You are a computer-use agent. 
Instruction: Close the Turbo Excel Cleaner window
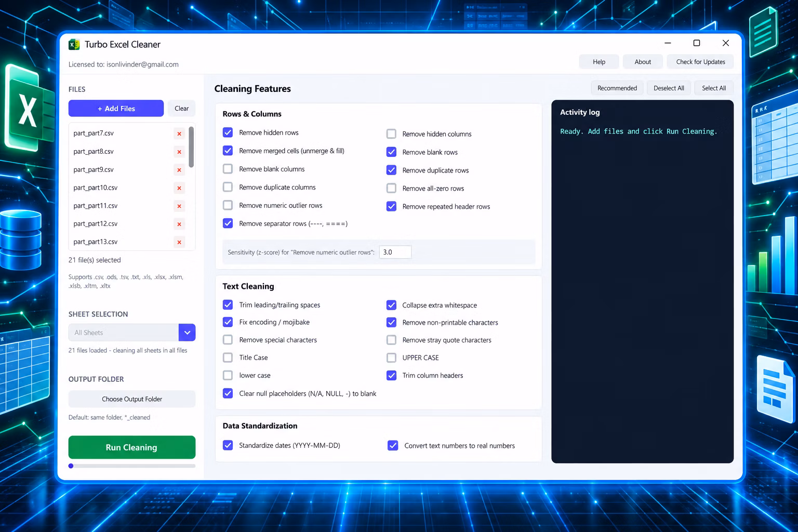coord(726,43)
